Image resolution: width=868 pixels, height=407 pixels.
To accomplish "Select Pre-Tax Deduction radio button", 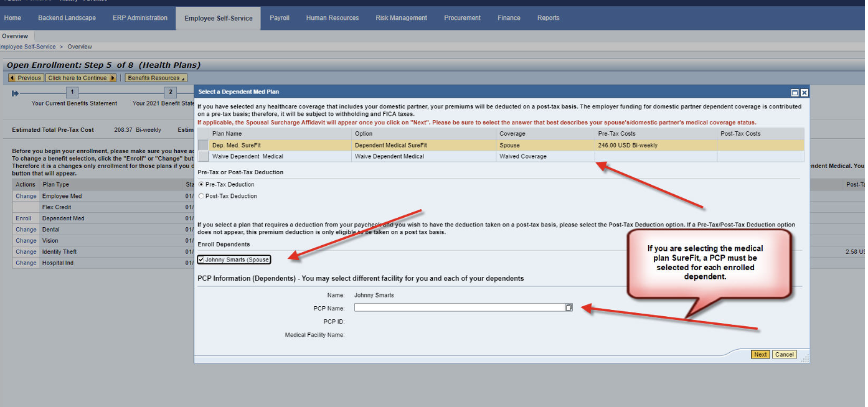I will tap(201, 185).
